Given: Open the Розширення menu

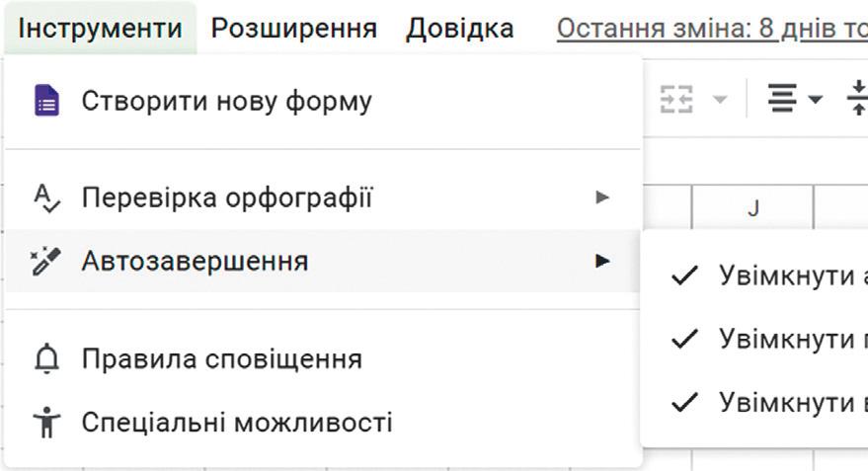Looking at the screenshot, I should click(x=294, y=28).
